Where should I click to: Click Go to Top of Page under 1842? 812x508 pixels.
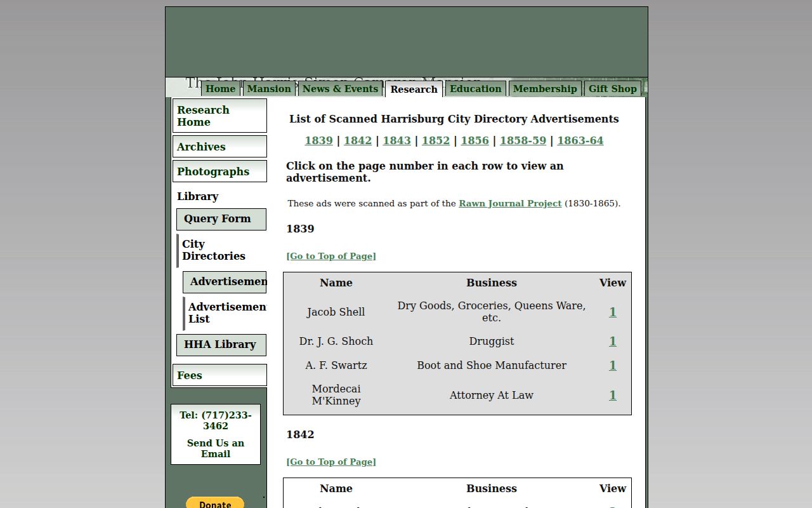331,462
